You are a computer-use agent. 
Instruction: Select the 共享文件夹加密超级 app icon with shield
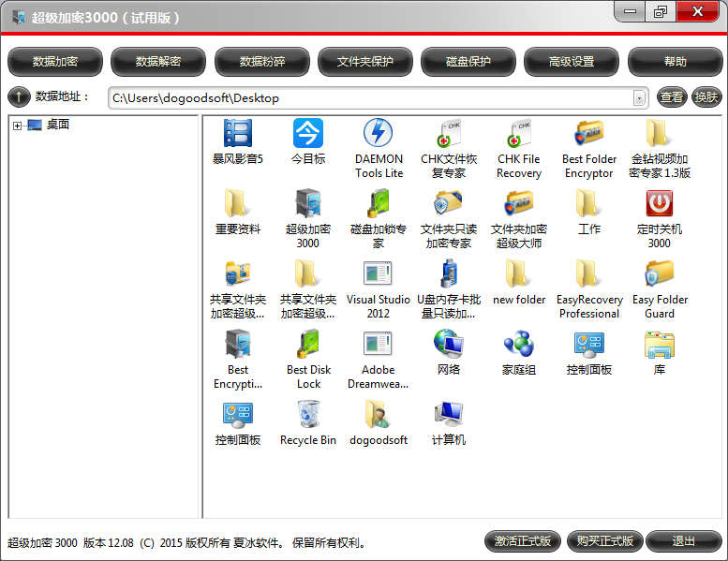(238, 273)
